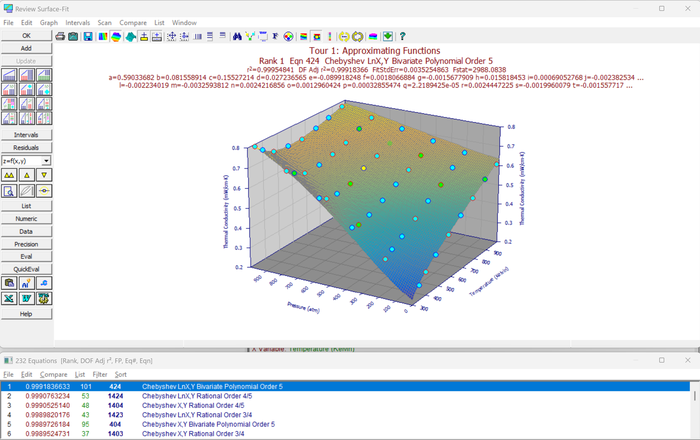Click the red exclamation mark toolbar icon

pyautogui.click(x=330, y=37)
